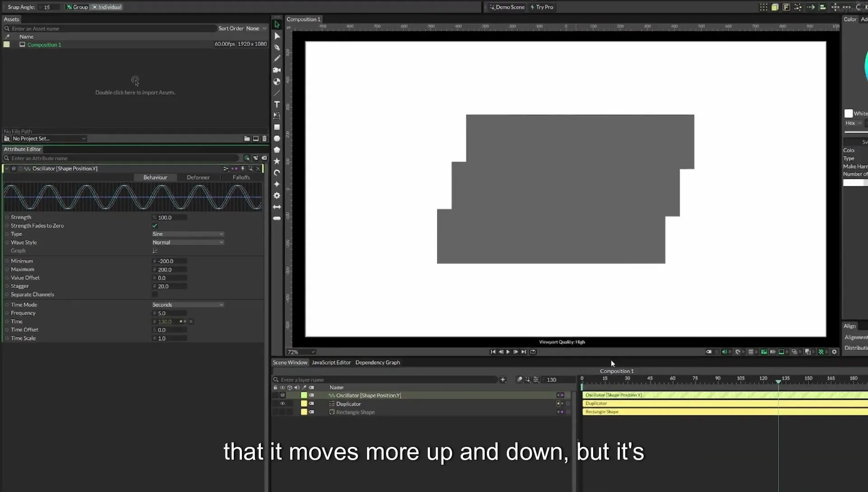Click the add layer plus icon
This screenshot has width=868, height=492.
click(503, 380)
